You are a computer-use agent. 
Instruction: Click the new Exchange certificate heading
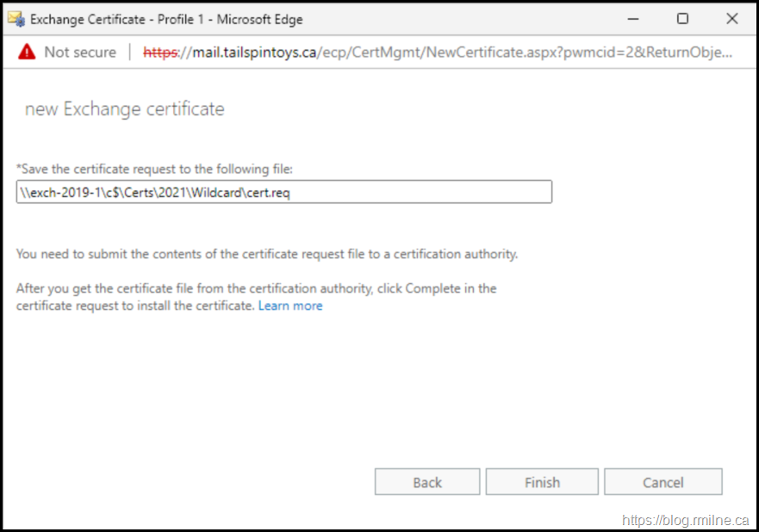tap(124, 109)
